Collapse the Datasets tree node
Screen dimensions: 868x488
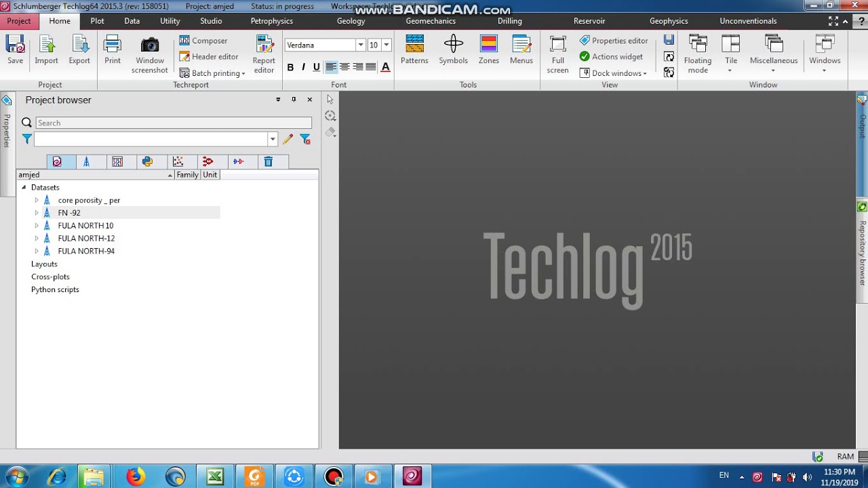pos(24,188)
